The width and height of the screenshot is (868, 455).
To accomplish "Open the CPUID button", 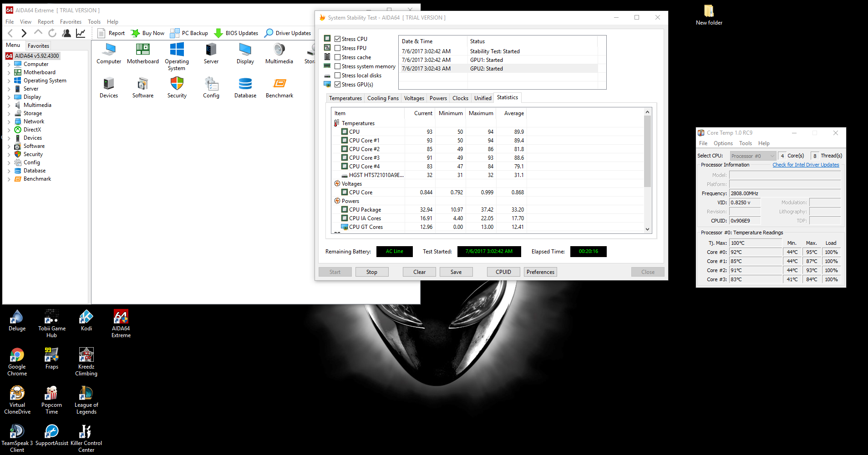I will (503, 272).
